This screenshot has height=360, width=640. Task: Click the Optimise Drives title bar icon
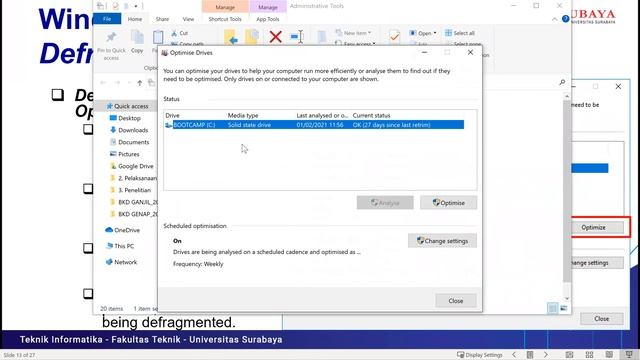[164, 53]
